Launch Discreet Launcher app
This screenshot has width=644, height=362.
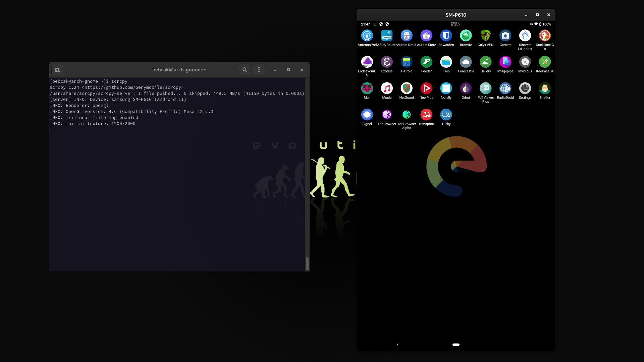[525, 36]
